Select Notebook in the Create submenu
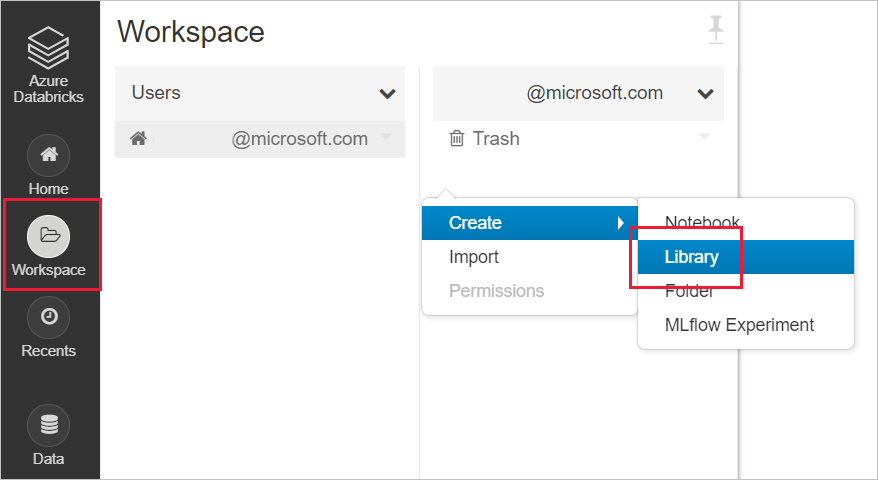Image resolution: width=878 pixels, height=480 pixels. coord(702,223)
